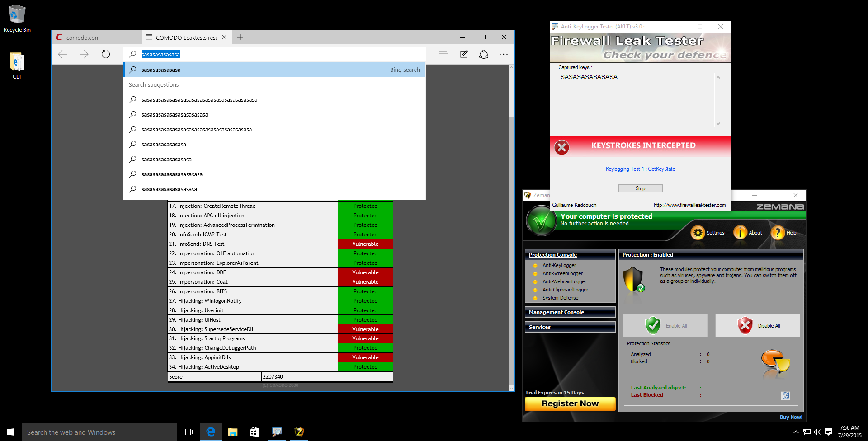Click the Enable All protection button
Viewport: 868px width, 441px height.
[665, 325]
